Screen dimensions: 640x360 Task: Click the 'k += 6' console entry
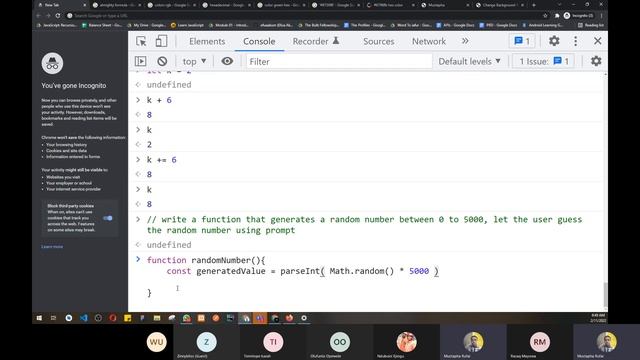click(x=162, y=160)
